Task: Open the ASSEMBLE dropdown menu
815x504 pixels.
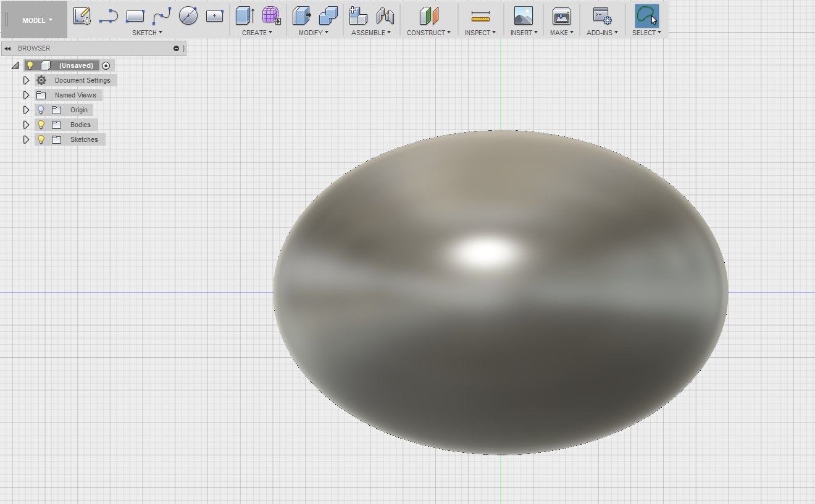Action: 371,33
